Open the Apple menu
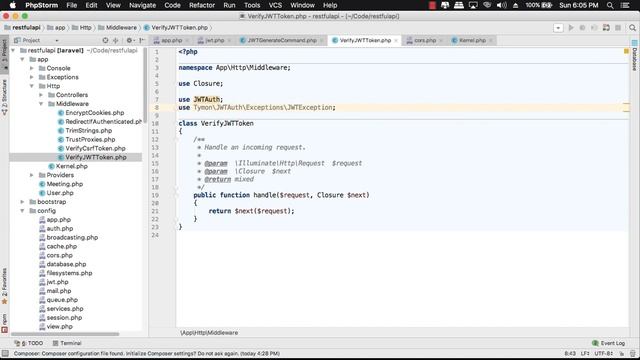This screenshot has height=360, width=640. (x=13, y=5)
